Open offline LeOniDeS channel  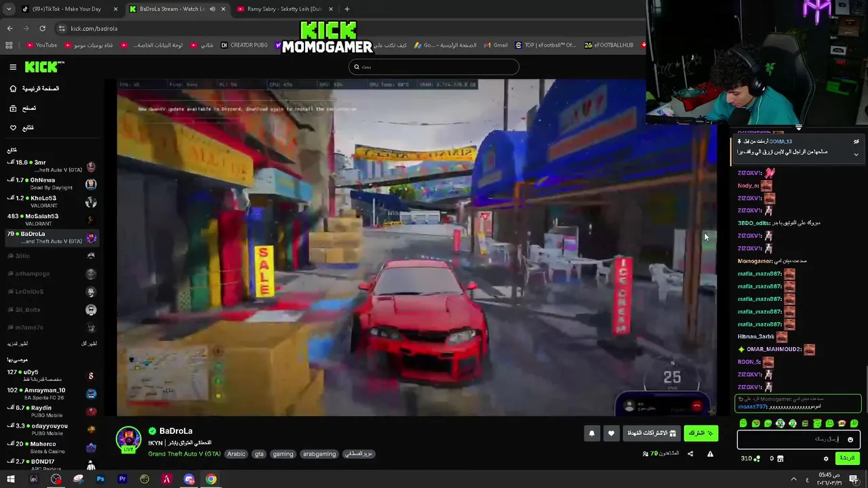(x=52, y=291)
